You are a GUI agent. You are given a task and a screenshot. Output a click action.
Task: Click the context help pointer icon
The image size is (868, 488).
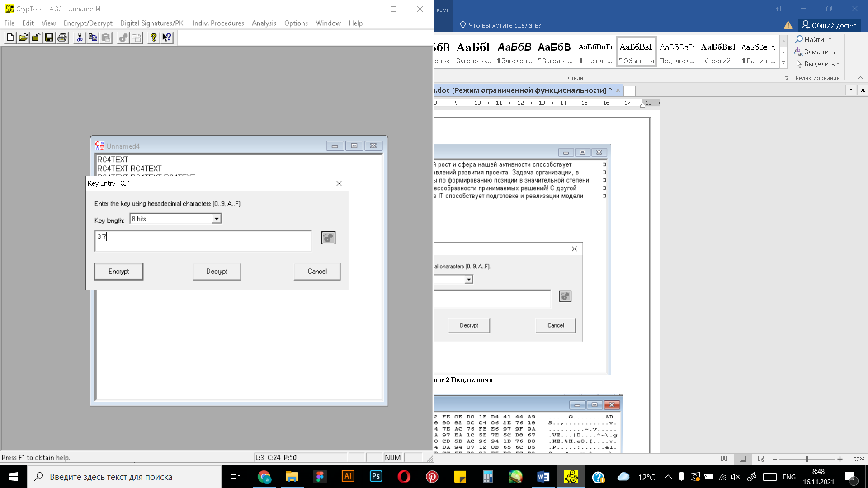(167, 38)
